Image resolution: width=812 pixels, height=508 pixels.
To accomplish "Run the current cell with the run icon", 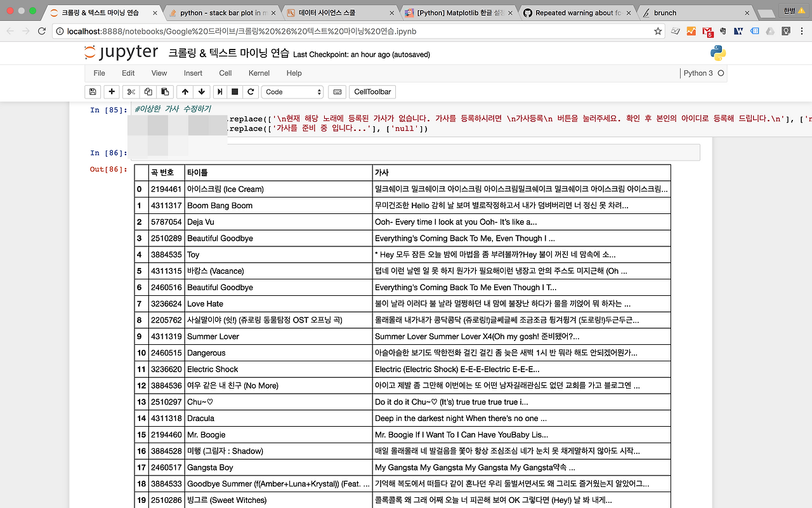I will 220,92.
